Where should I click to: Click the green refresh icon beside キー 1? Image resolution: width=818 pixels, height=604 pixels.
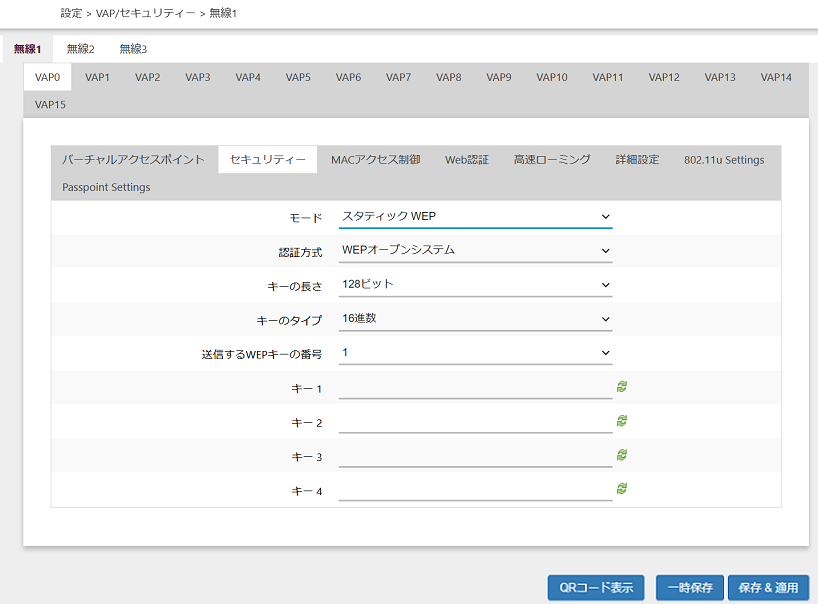[622, 387]
